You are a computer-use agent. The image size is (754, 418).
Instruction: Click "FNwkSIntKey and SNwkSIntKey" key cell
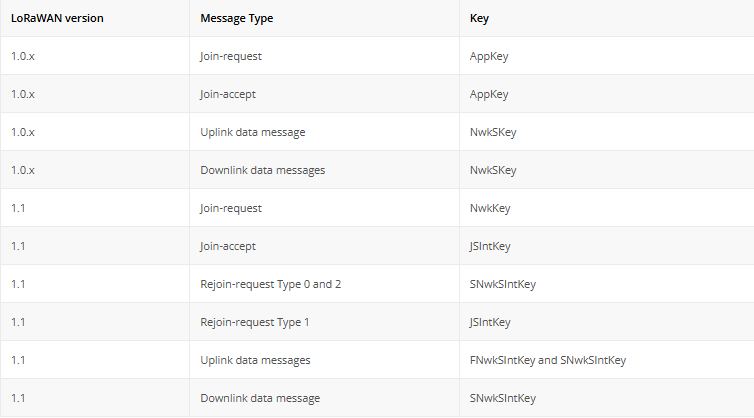tap(547, 360)
